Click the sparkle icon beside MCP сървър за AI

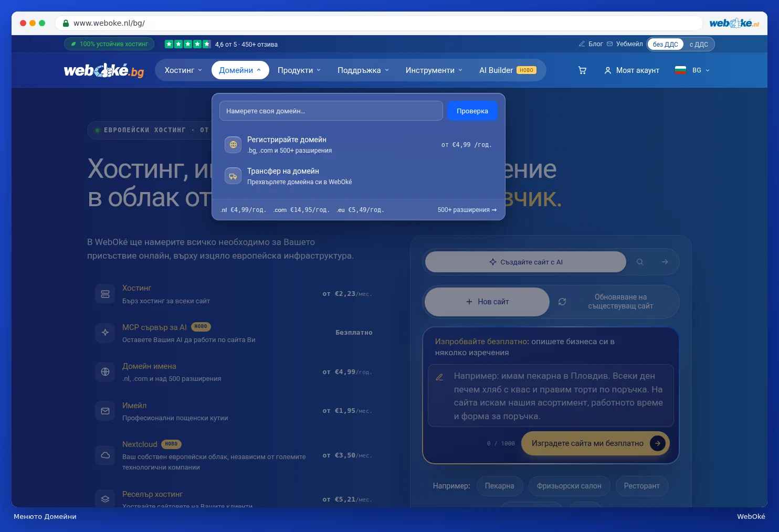(105, 333)
